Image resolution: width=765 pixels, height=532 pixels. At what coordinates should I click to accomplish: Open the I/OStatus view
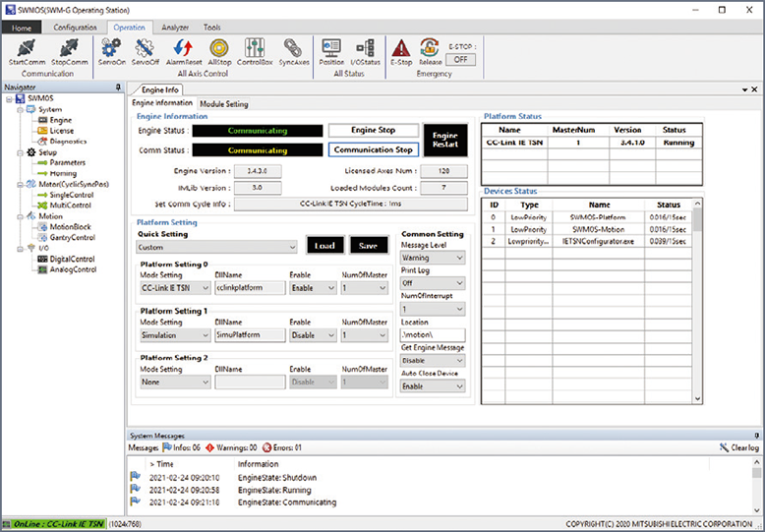(365, 52)
